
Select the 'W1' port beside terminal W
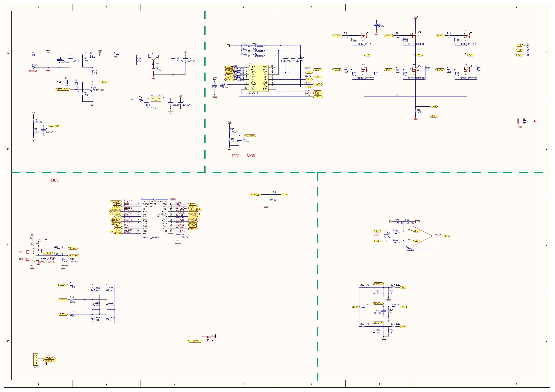[x=520, y=55]
